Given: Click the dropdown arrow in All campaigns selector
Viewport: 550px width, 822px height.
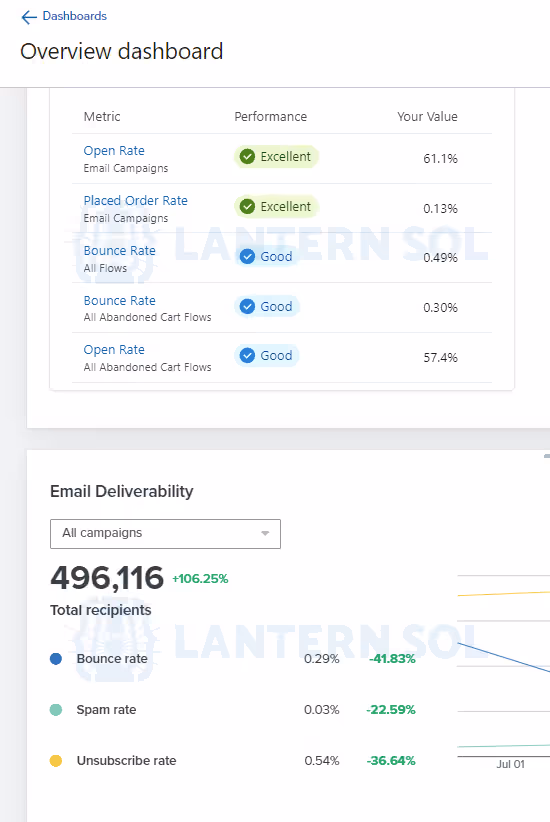Looking at the screenshot, I should [x=265, y=534].
